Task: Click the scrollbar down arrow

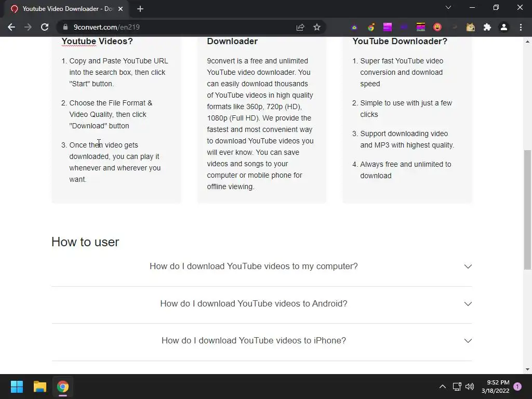Action: [x=527, y=369]
